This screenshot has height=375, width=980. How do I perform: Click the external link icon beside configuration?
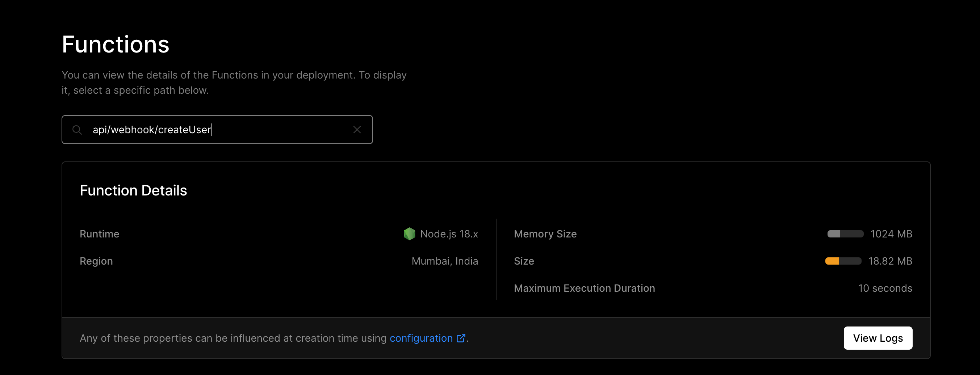click(461, 338)
